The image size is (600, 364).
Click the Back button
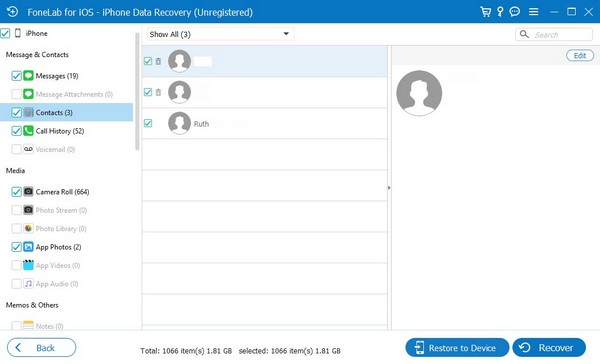coord(41,348)
